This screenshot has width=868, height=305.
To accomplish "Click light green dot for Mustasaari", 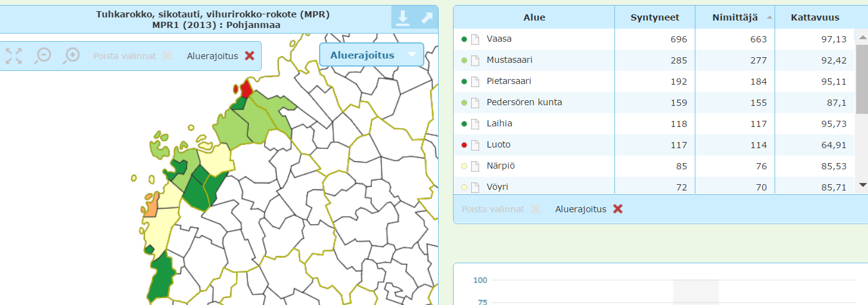I will point(464,60).
